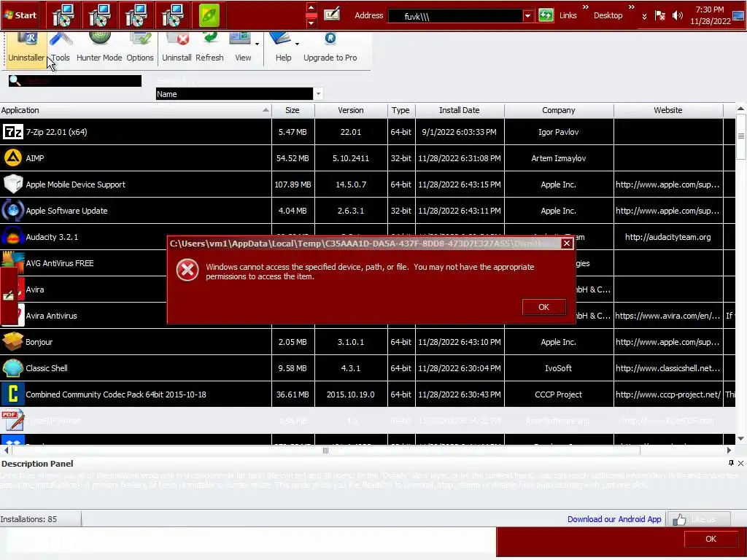747x560 pixels.
Task: Select the Combined Community Codec Pack icon
Action: tap(13, 394)
